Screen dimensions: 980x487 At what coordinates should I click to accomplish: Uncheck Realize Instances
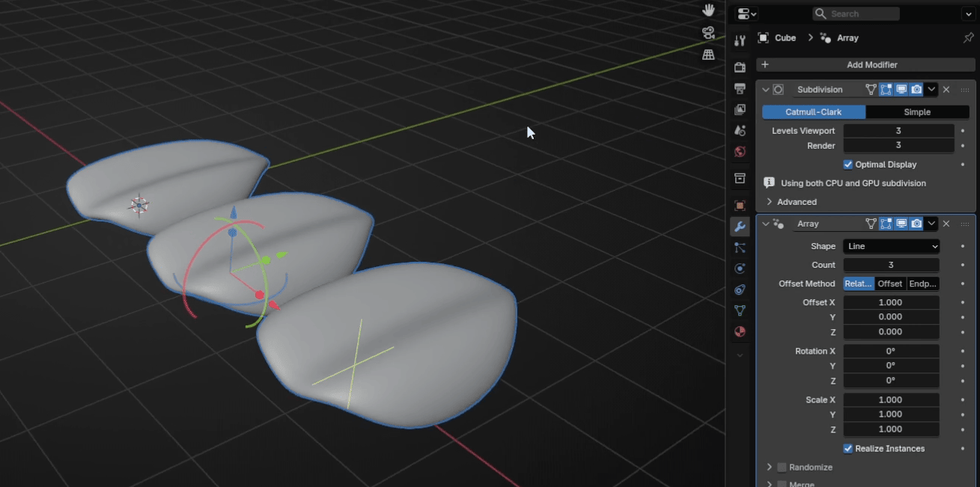[848, 449]
